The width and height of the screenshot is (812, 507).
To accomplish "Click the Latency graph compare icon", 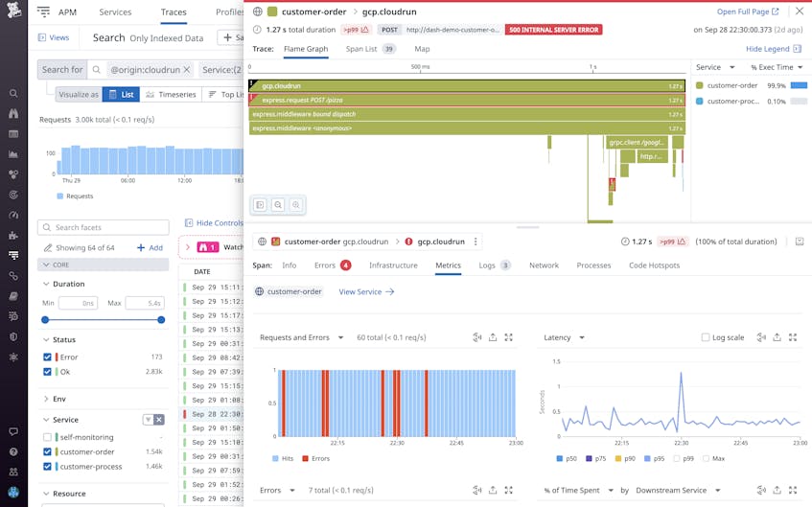I will [x=761, y=337].
